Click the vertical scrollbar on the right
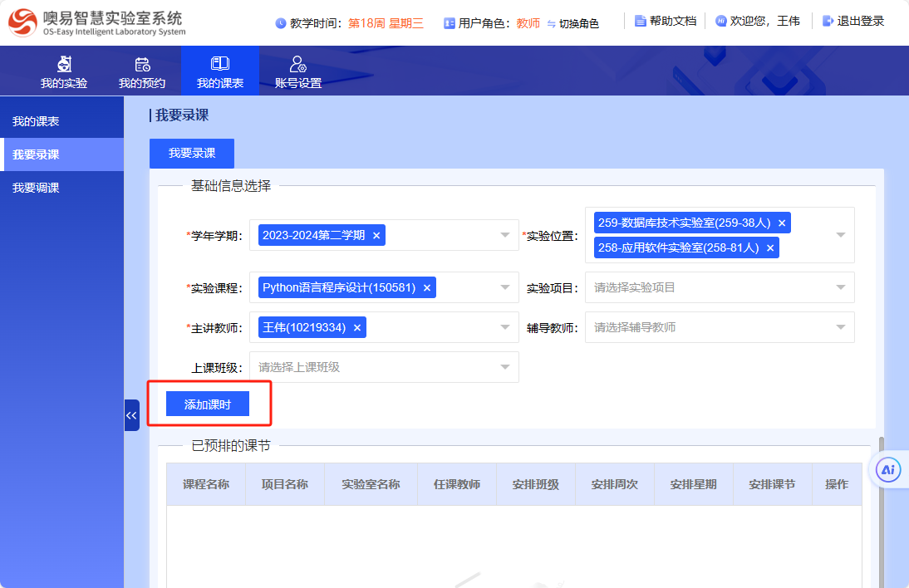 (881, 498)
